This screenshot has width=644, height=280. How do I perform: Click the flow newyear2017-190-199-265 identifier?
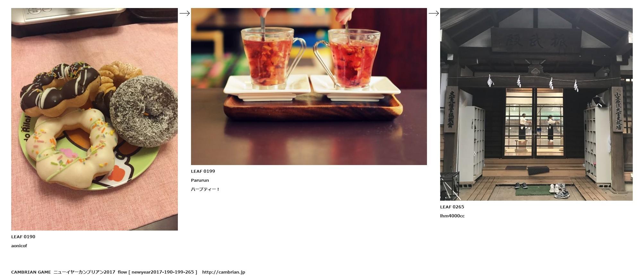pos(157,272)
